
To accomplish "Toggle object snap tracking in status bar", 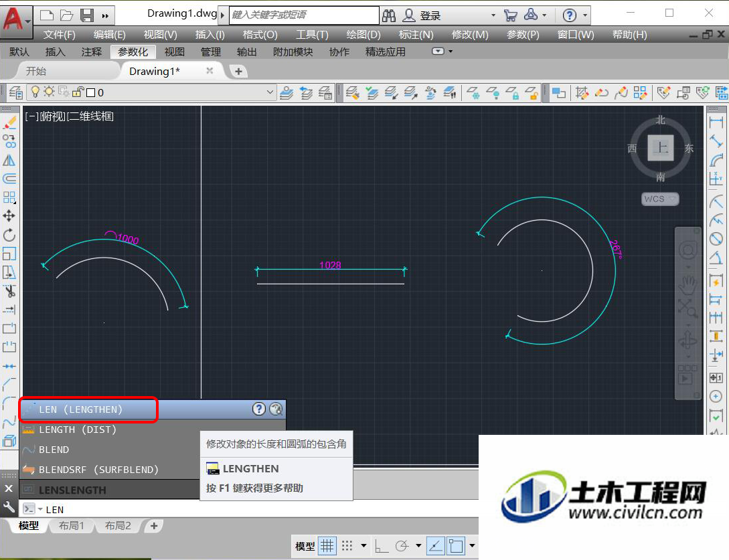I will point(436,545).
